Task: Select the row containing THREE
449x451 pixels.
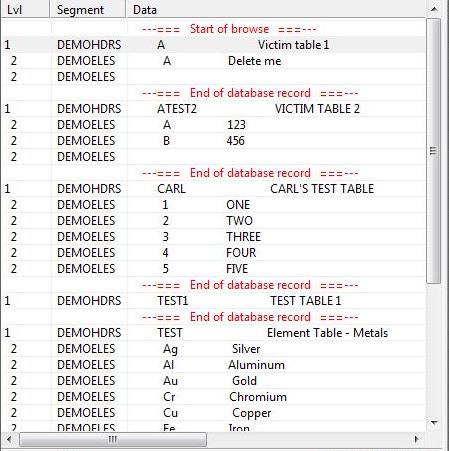Action: tap(213, 237)
